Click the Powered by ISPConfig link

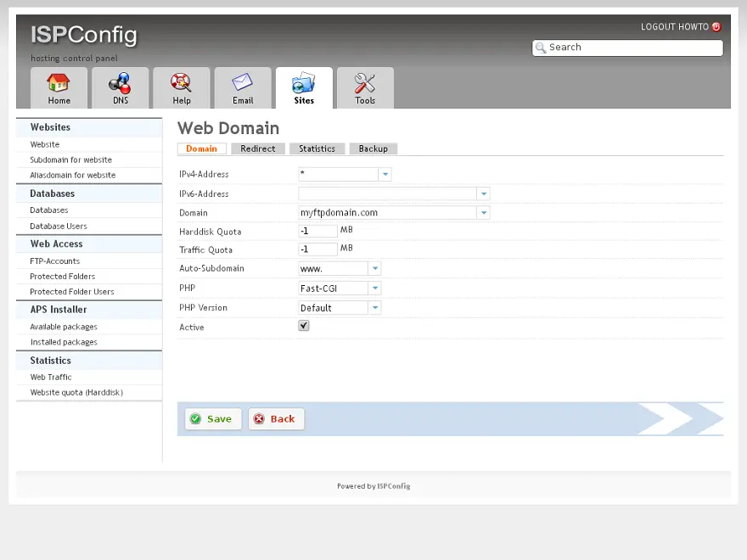(373, 486)
